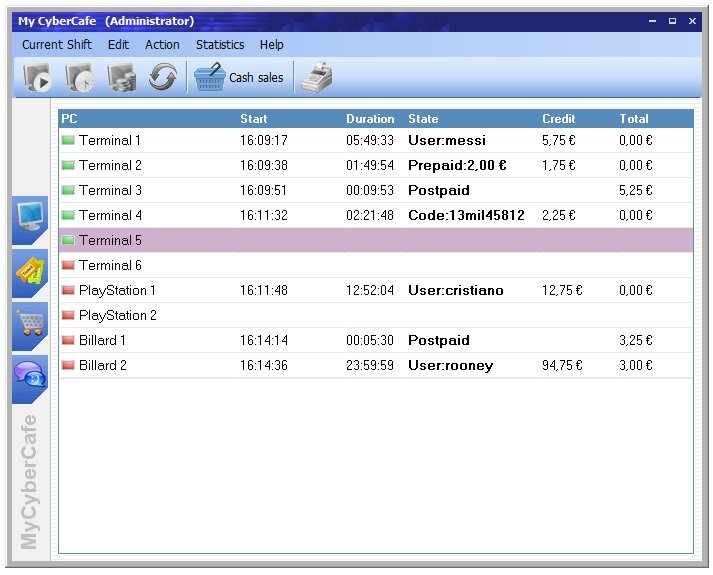Select User:cristiano state on PlayStation 1
This screenshot has width=713, height=575.
pos(455,291)
